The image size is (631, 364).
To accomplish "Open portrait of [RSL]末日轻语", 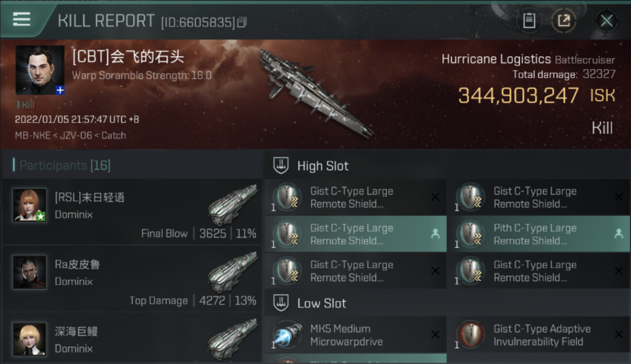I will tap(30, 205).
